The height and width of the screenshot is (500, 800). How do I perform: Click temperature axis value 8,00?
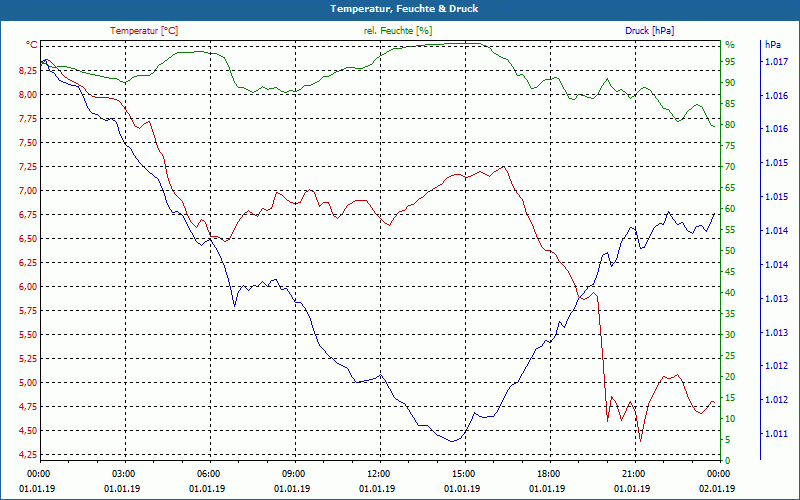pos(28,94)
